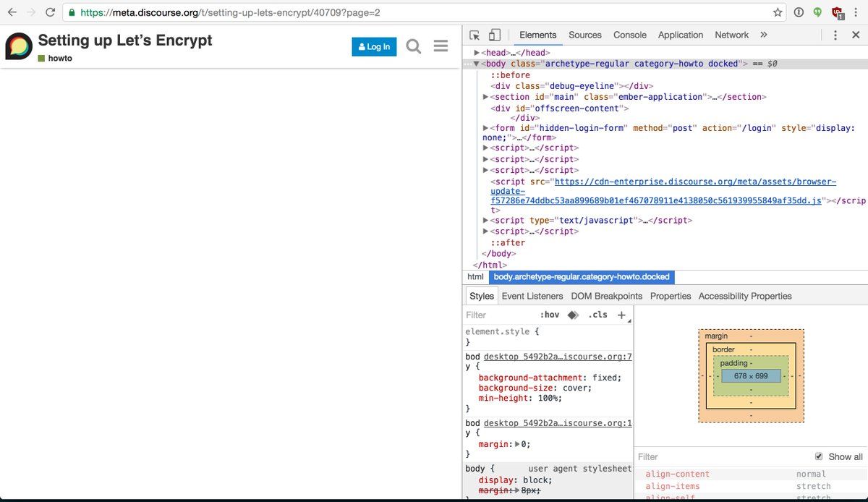Click the Log In button
The height and width of the screenshot is (502, 868).
374,47
